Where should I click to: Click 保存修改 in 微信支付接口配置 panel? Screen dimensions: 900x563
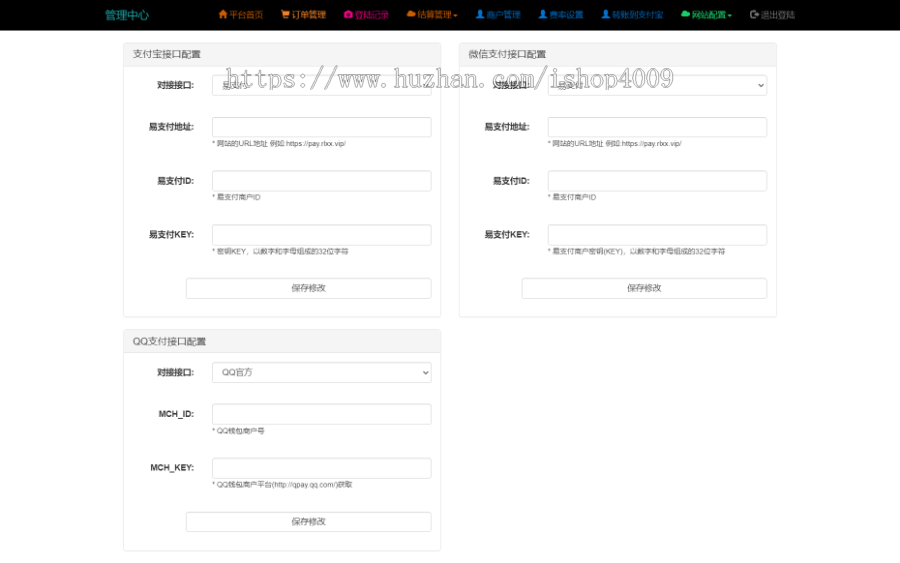point(644,288)
